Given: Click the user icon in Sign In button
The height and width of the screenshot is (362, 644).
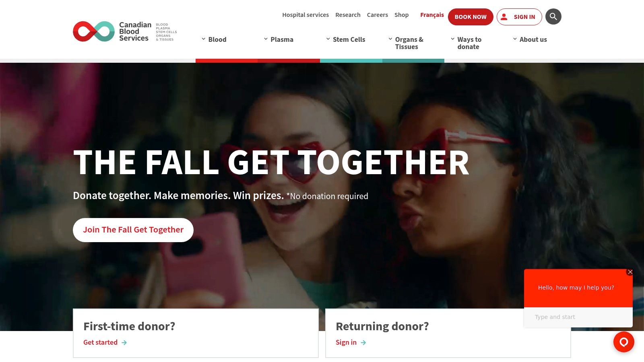Looking at the screenshot, I should click(504, 17).
